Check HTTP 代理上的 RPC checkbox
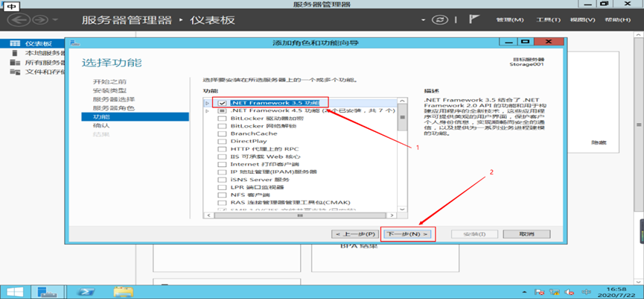 [222, 149]
